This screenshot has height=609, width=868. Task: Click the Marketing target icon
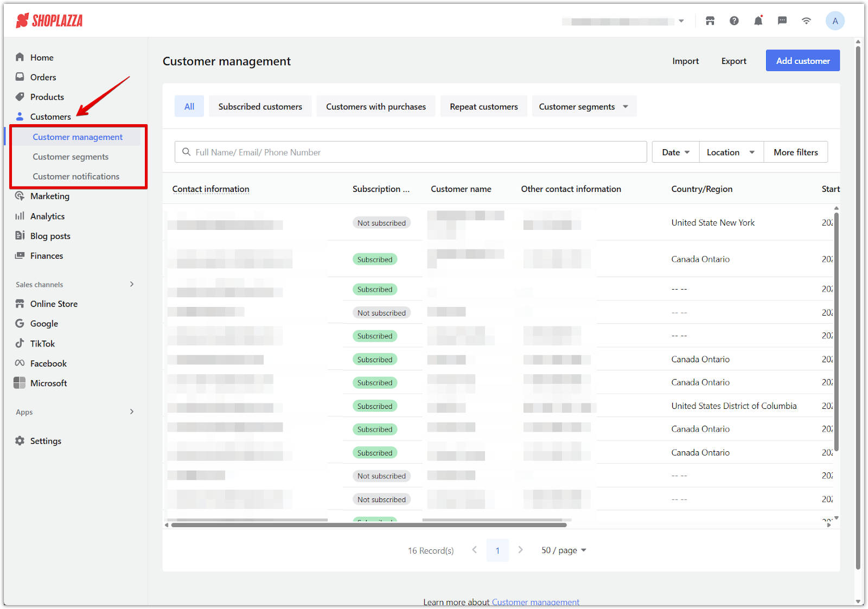[x=20, y=196]
